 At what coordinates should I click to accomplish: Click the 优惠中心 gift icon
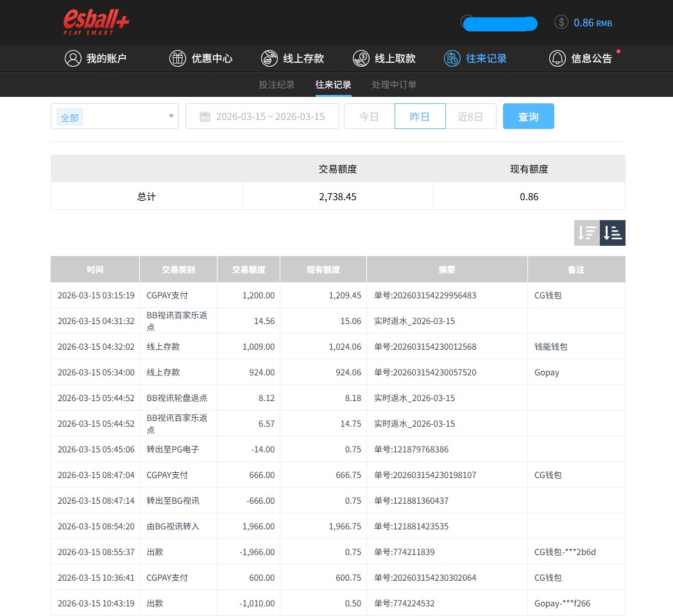point(178,58)
